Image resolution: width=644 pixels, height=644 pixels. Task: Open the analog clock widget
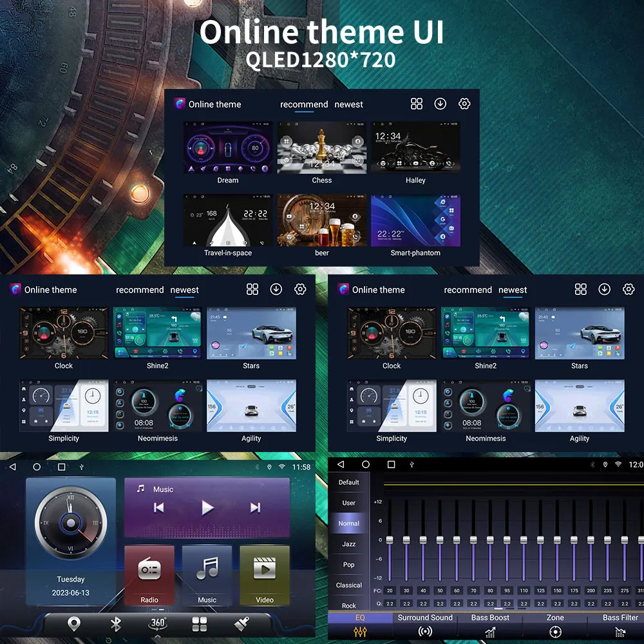click(x=71, y=523)
